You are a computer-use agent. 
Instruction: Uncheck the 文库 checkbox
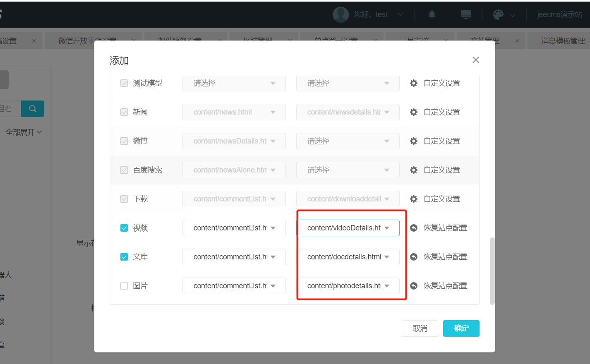pos(124,257)
